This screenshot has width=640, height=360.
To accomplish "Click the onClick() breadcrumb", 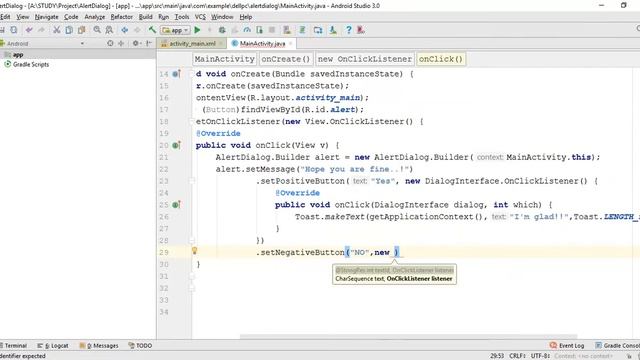I will click(441, 59).
